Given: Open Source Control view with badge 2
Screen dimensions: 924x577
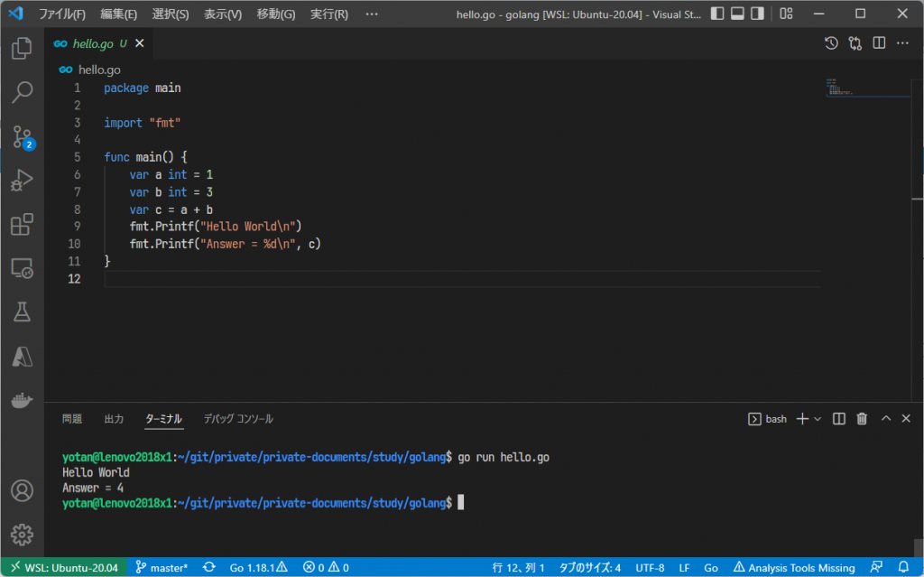Looking at the screenshot, I should pos(23,137).
